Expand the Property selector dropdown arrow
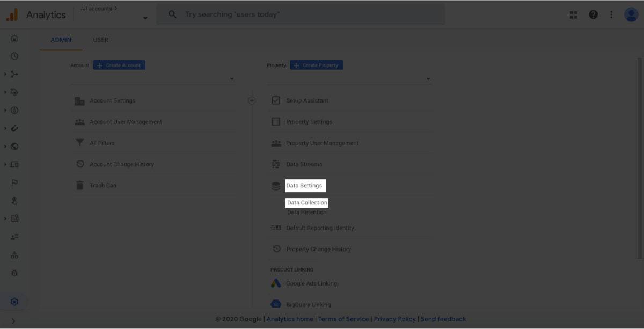 pos(428,78)
